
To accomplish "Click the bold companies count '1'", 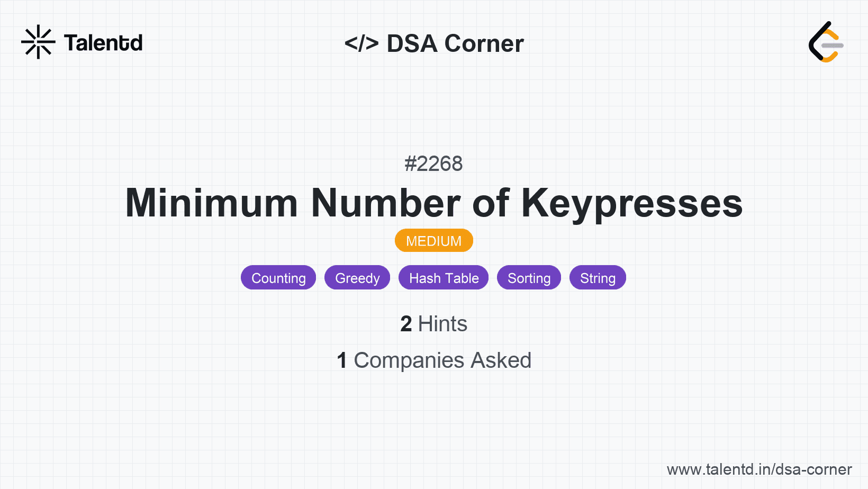I will [x=342, y=360].
